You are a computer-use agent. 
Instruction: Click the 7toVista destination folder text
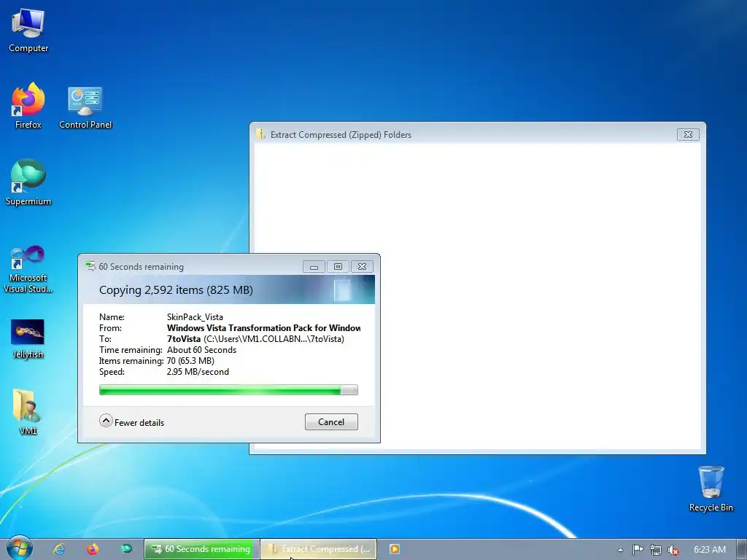[183, 339]
